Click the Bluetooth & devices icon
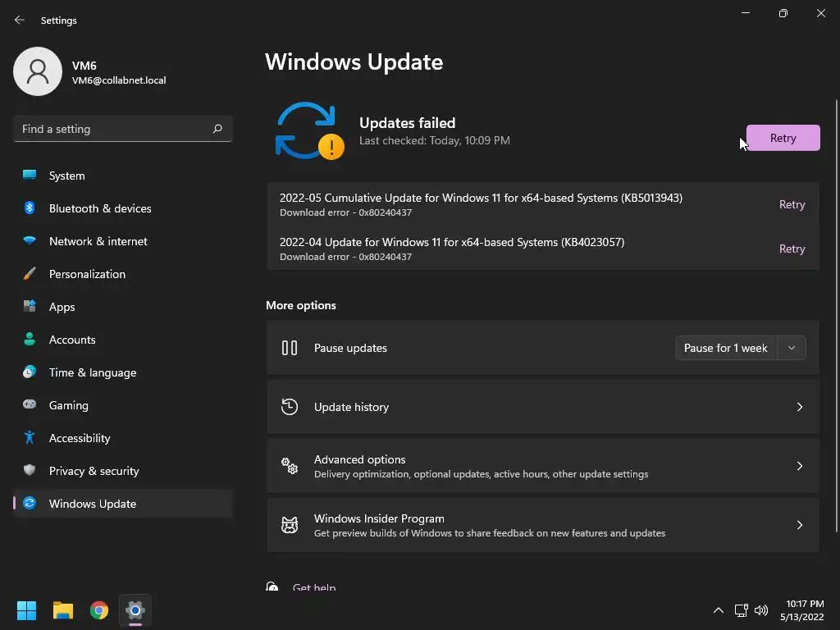Screen dimensions: 840x630 click(30, 208)
